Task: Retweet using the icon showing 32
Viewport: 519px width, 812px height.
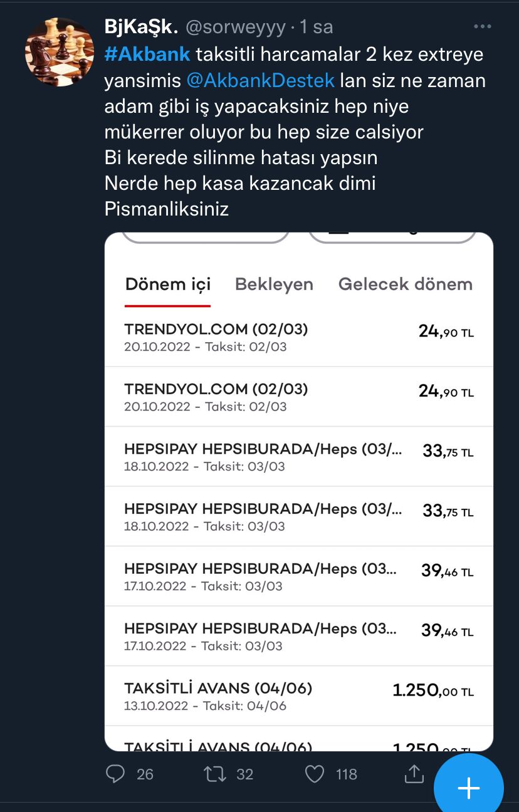Action: pyautogui.click(x=216, y=774)
